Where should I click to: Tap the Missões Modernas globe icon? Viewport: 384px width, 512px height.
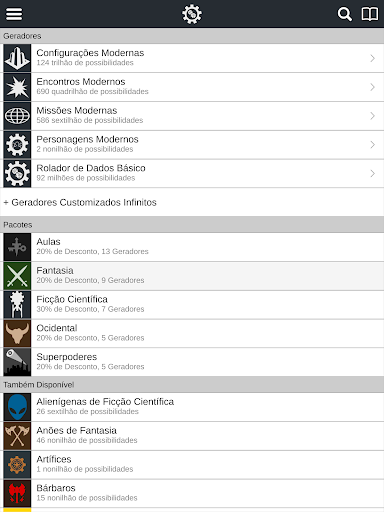coord(17,116)
